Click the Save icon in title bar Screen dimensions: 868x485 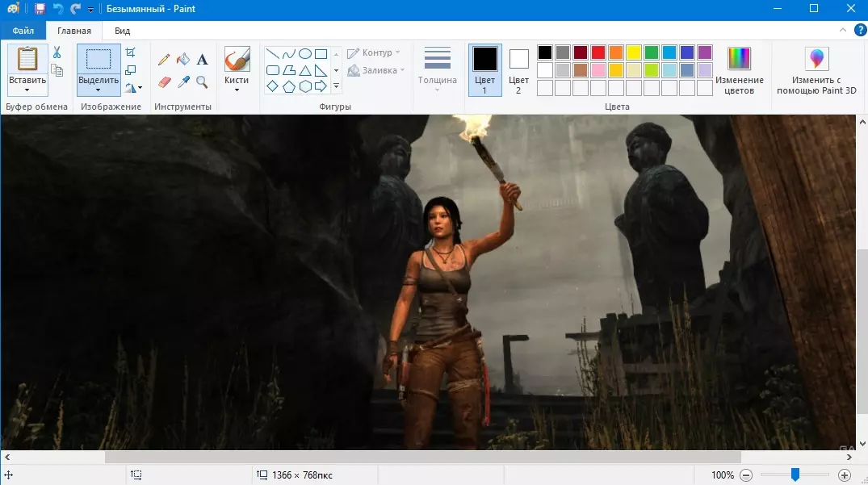click(40, 9)
